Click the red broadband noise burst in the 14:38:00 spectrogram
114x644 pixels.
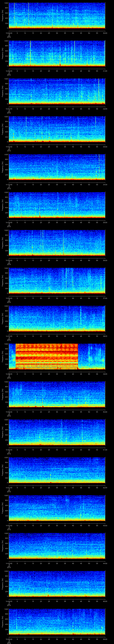[47, 356]
